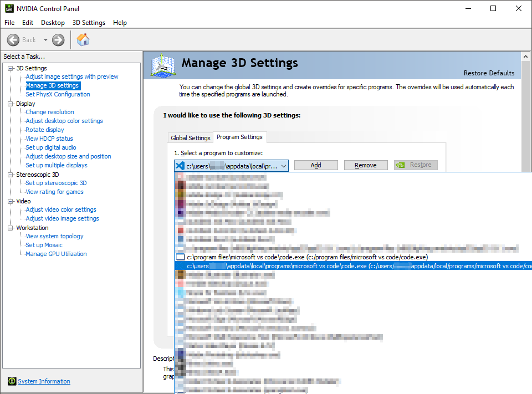Open Change resolution task
Viewport: 532px width, 394px height.
49,112
